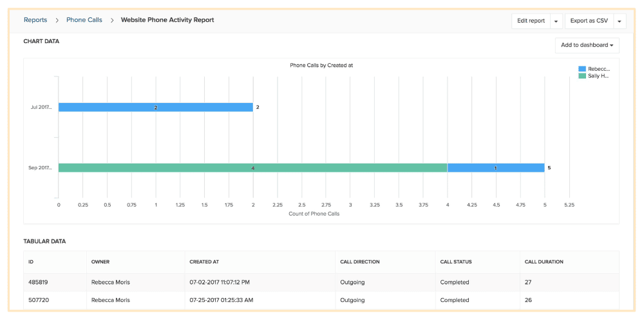Screen dimensions: 644x318
Task: Click the CALL DIRECTION column header
Action: click(x=359, y=262)
